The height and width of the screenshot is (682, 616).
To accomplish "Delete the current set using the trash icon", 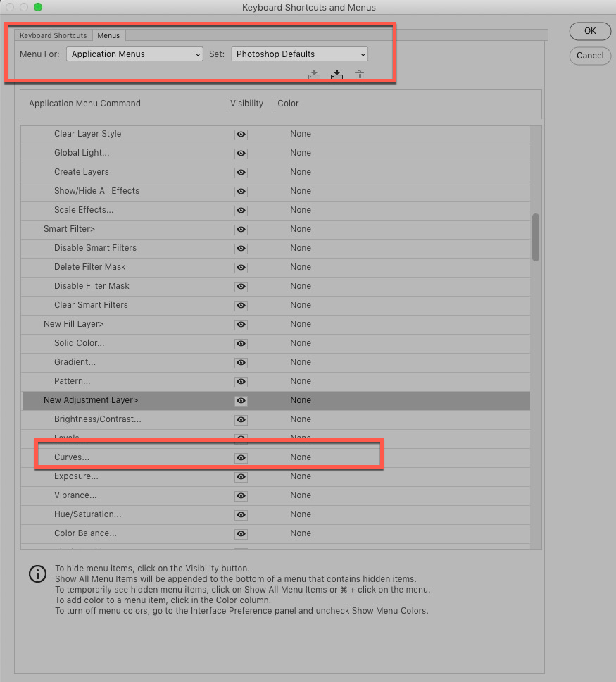I will 359,75.
